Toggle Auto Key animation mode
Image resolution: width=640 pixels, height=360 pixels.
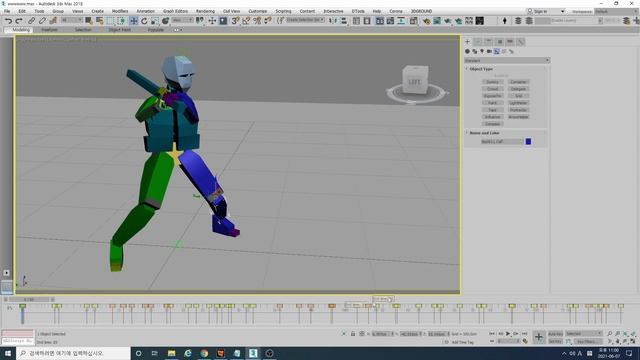[555, 333]
